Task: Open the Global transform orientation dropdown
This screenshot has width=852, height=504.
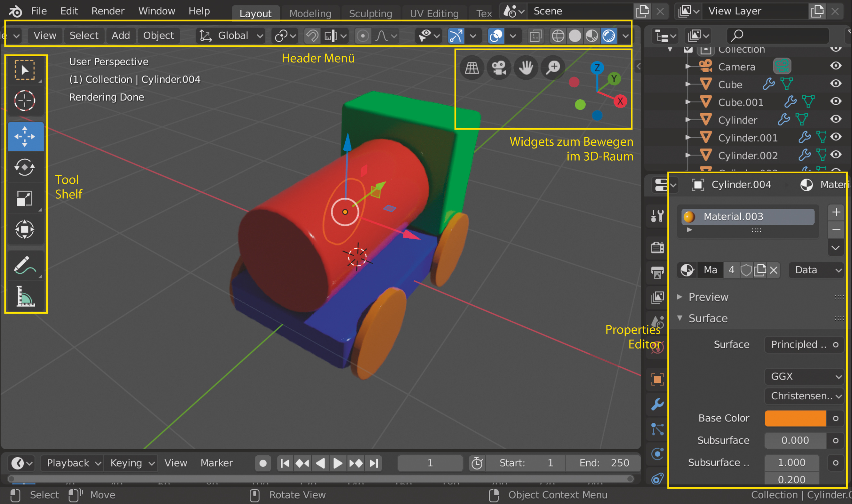Action: tap(232, 36)
